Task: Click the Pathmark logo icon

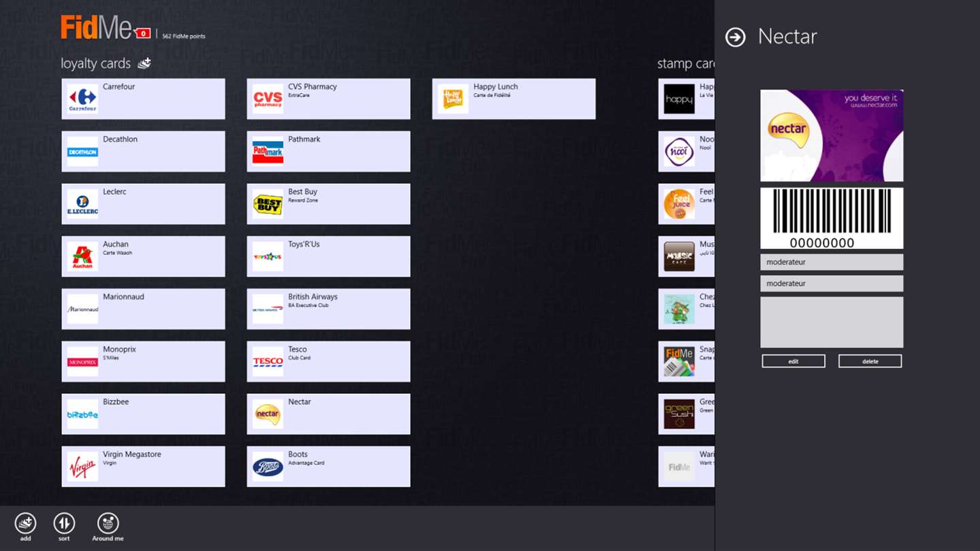Action: coord(267,152)
